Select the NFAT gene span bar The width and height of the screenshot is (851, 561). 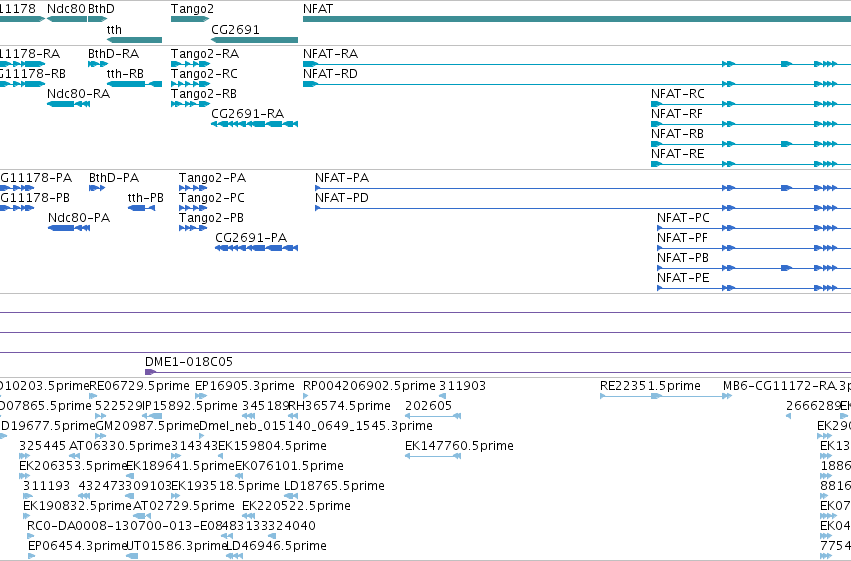point(577,19)
